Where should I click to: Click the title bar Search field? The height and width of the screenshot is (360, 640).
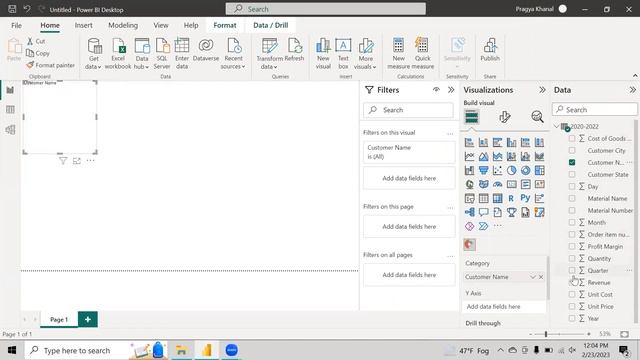pyautogui.click(x=325, y=9)
